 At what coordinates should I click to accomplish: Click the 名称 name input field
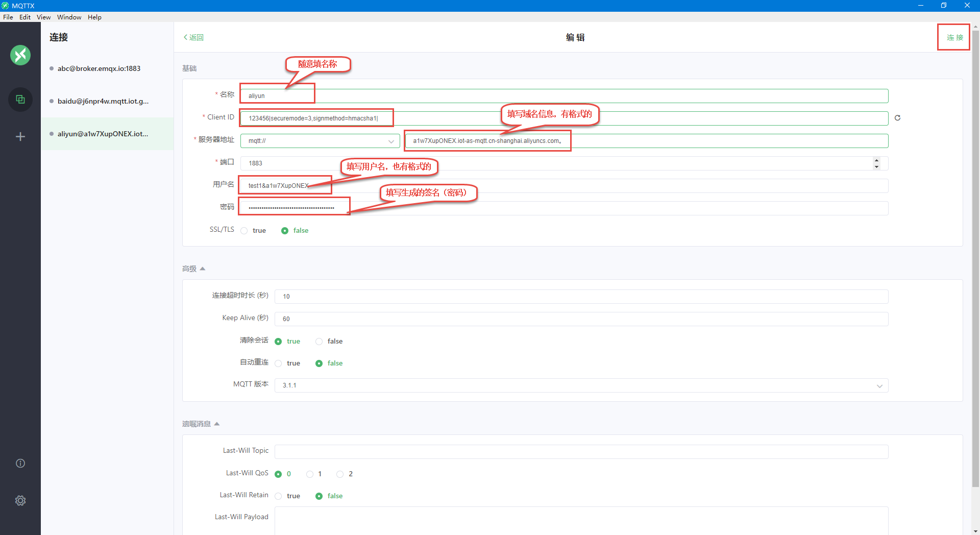564,96
